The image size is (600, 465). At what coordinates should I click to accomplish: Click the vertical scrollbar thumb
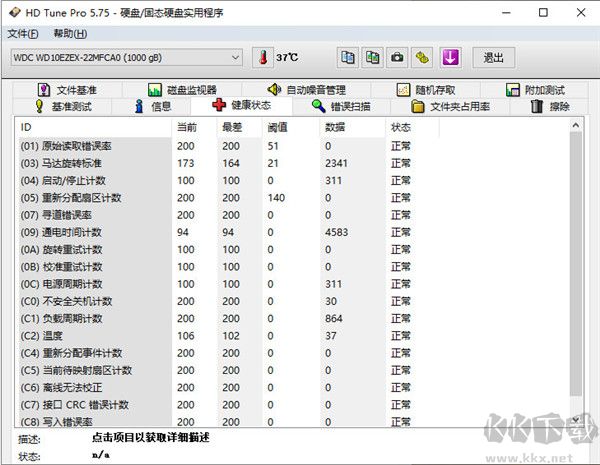pyautogui.click(x=576, y=264)
